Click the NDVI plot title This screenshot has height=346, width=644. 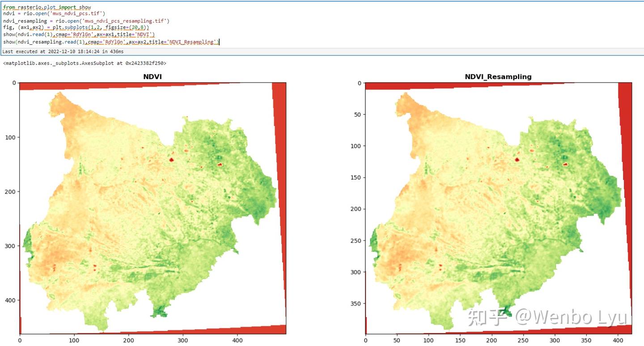[x=153, y=77]
